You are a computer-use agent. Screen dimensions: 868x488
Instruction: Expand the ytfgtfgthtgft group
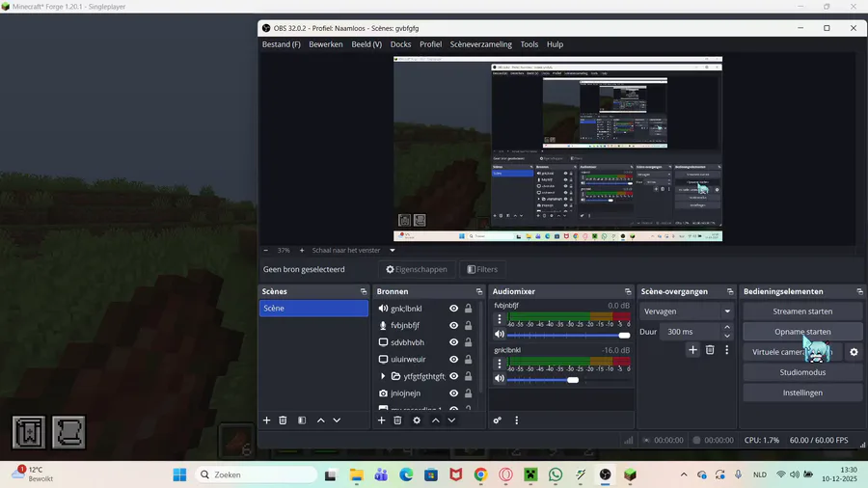pyautogui.click(x=383, y=376)
